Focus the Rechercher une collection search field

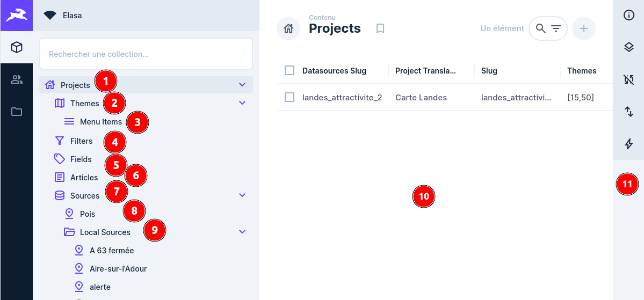click(146, 54)
